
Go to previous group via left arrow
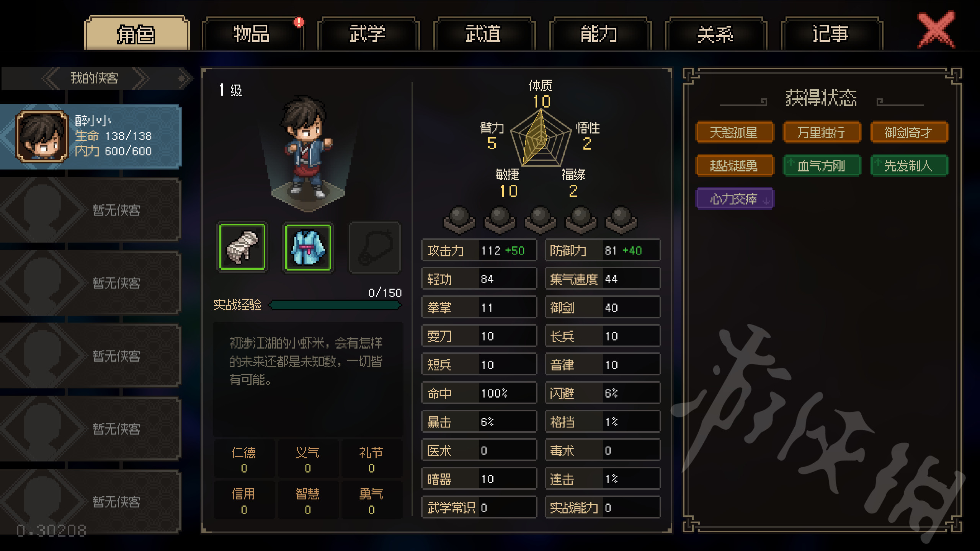[51, 78]
